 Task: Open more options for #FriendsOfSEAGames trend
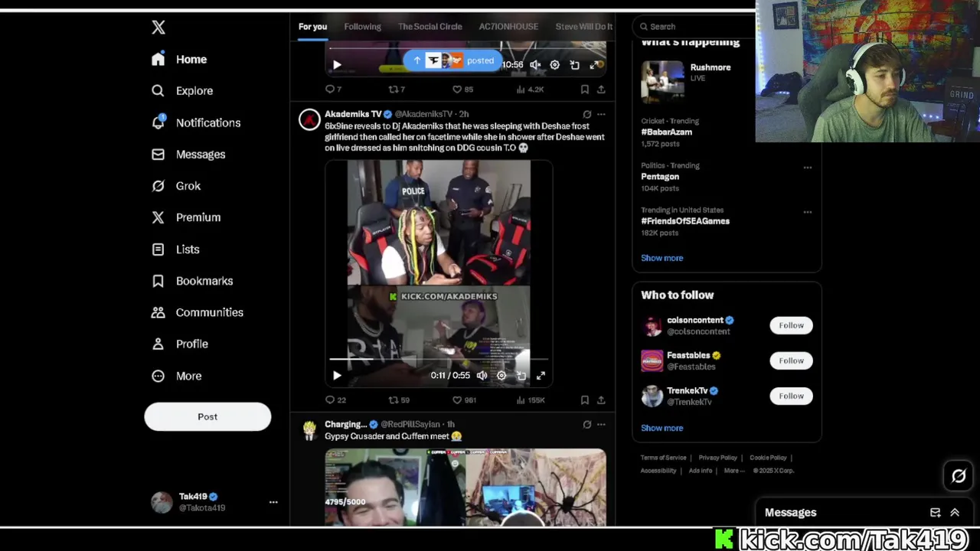click(807, 212)
